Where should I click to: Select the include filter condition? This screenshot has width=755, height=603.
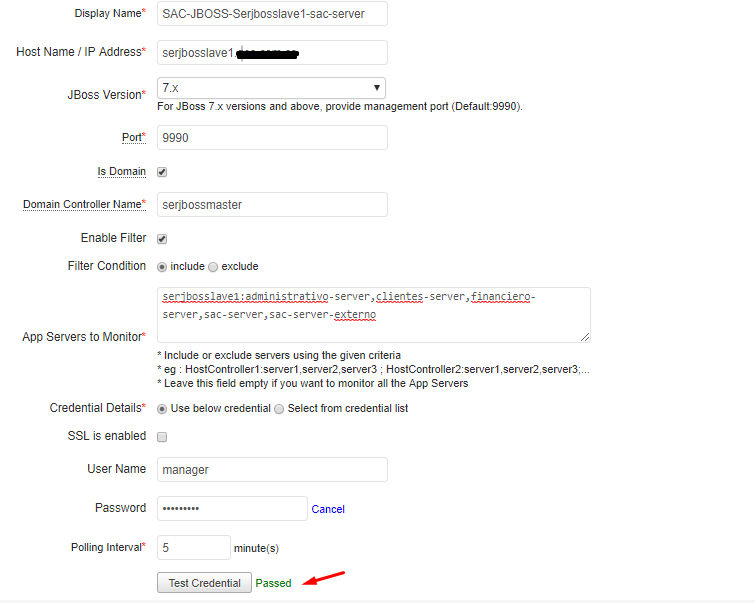tap(162, 267)
